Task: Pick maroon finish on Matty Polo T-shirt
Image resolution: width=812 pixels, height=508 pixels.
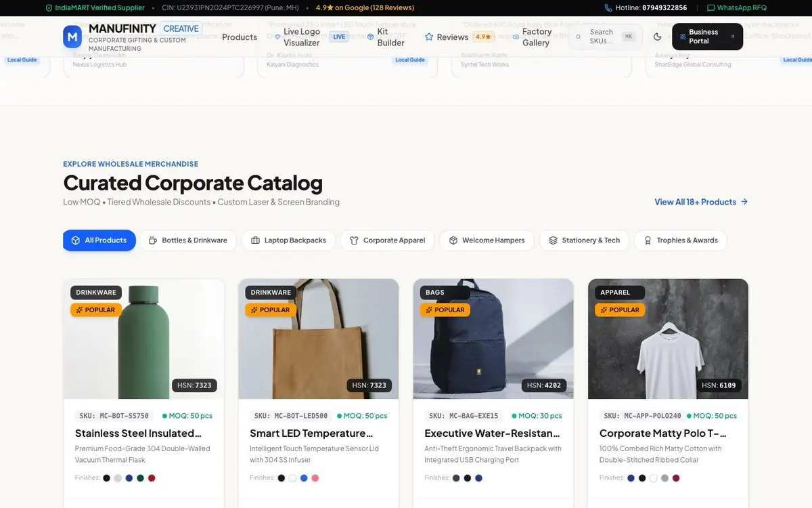Action: click(x=676, y=478)
